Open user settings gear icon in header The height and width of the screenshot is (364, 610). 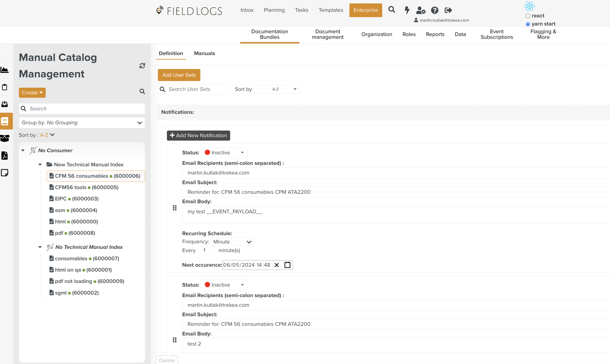click(x=421, y=10)
